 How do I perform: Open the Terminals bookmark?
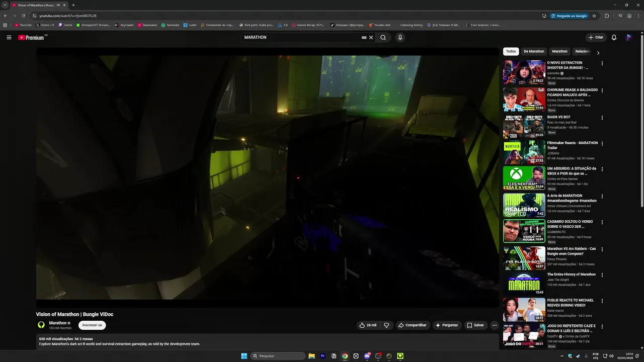pyautogui.click(x=171, y=25)
